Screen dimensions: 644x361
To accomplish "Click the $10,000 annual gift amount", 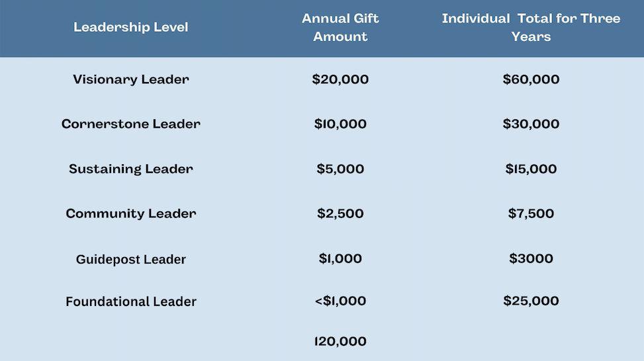I will click(x=340, y=124).
